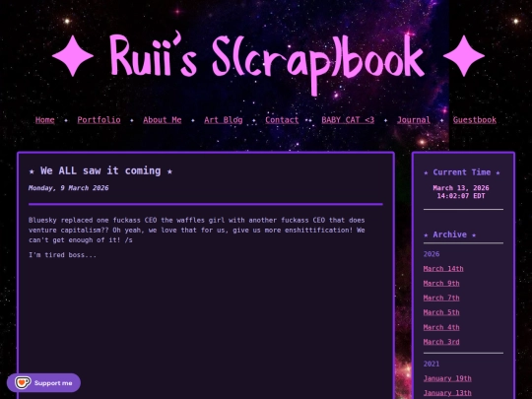
Task: Open the March 5th archive entry
Action: [x=441, y=312]
